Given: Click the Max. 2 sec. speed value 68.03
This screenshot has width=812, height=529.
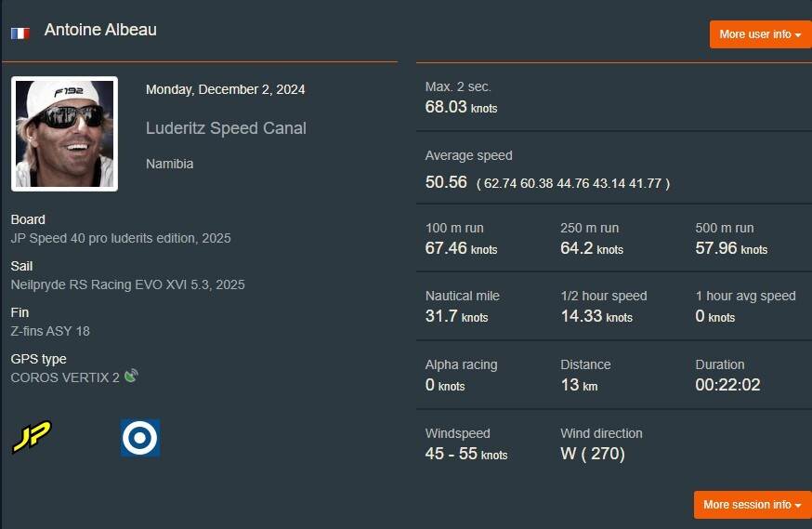Looking at the screenshot, I should tap(446, 107).
